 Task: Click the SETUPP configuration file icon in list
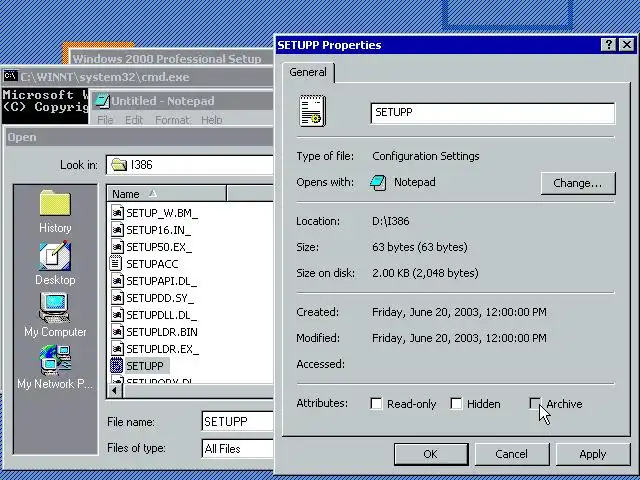[x=116, y=366]
